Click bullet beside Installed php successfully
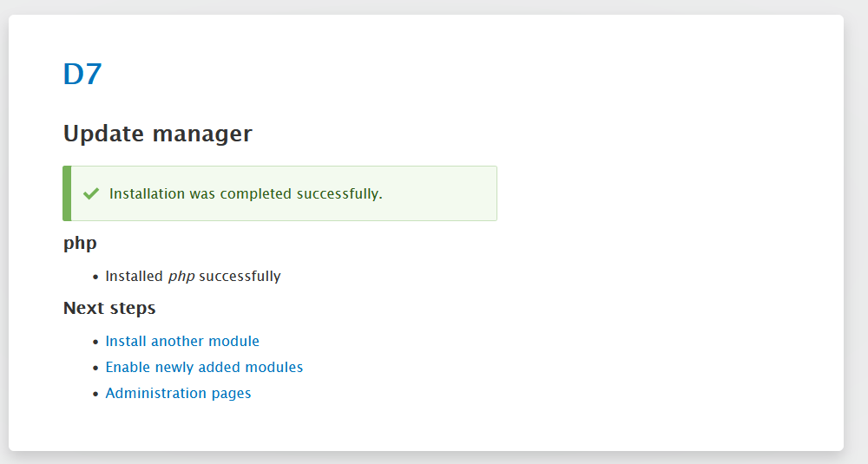The height and width of the screenshot is (464, 868). click(96, 277)
